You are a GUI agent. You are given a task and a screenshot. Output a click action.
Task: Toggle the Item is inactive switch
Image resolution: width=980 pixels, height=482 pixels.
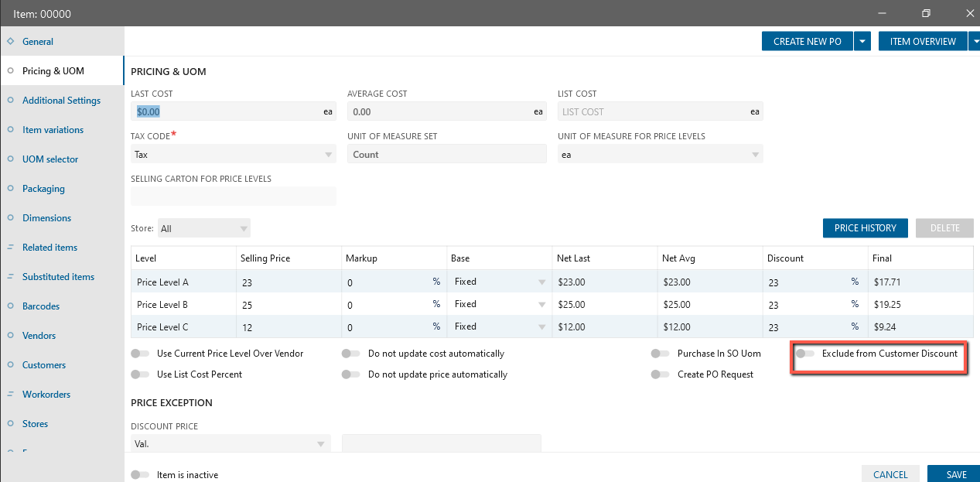(x=140, y=475)
